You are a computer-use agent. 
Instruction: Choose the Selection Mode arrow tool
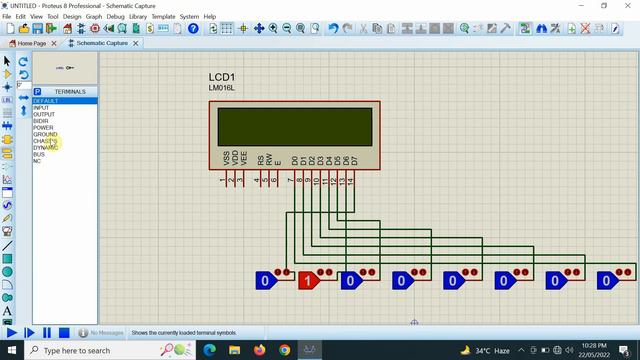coord(7,61)
